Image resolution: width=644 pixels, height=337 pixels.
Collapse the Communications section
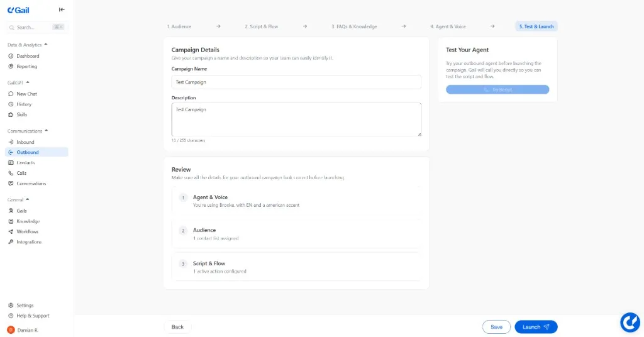(28, 131)
